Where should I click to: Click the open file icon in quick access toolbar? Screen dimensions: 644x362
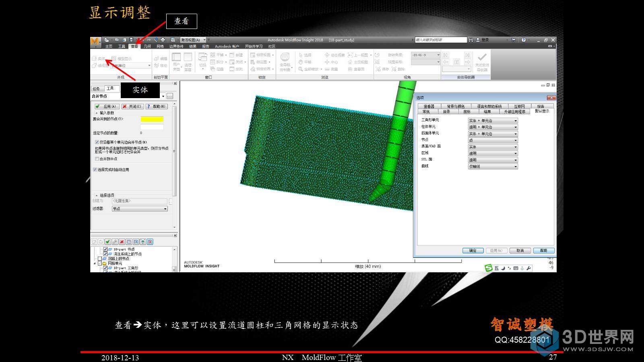(117, 40)
